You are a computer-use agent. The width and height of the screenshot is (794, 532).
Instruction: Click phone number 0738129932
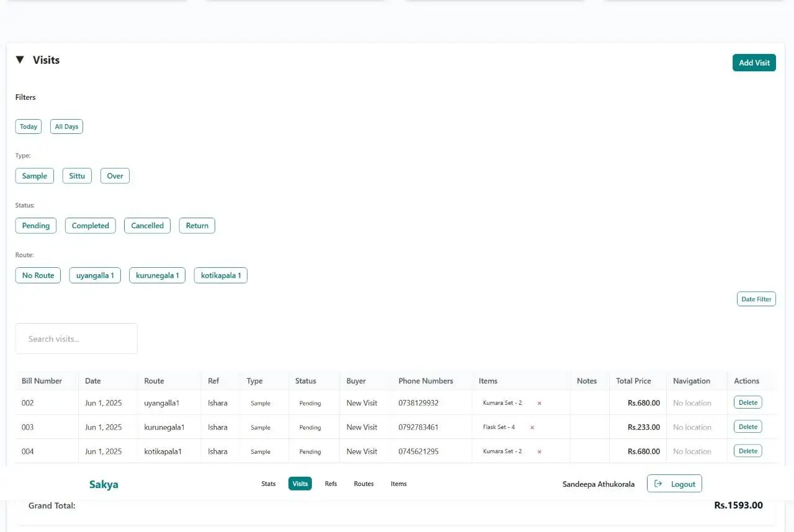[x=418, y=403]
